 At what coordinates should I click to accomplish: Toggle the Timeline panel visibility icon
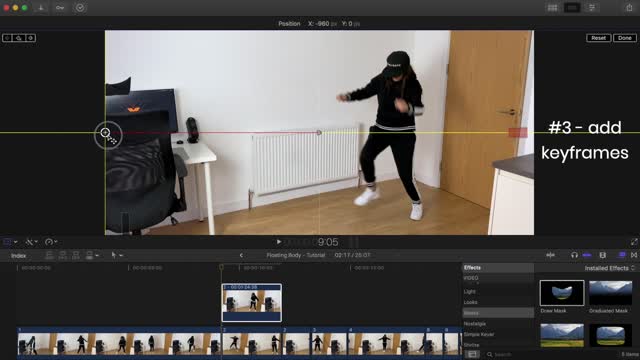[x=572, y=8]
